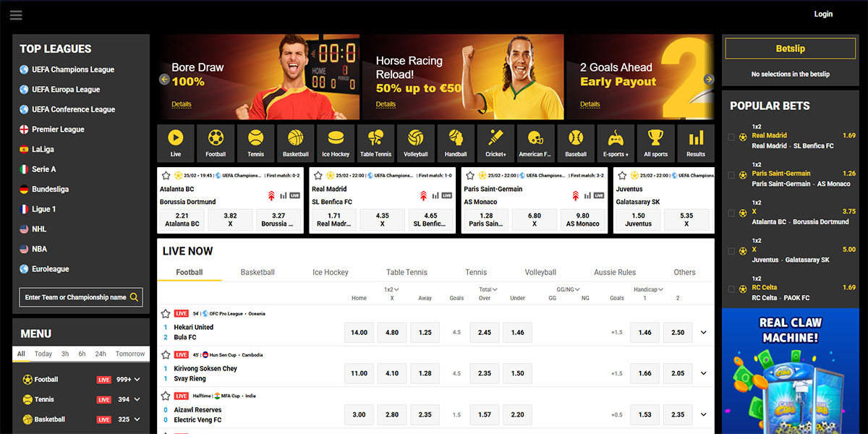Screen dimensions: 868x434
Task: Open the hamburger menu
Action: [16, 14]
